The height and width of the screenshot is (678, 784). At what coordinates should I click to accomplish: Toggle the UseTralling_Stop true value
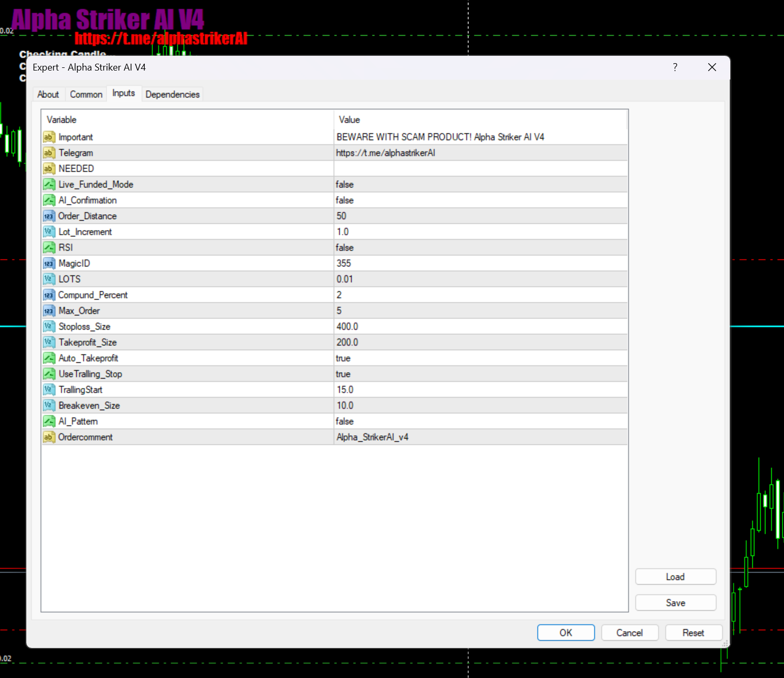tap(481, 374)
